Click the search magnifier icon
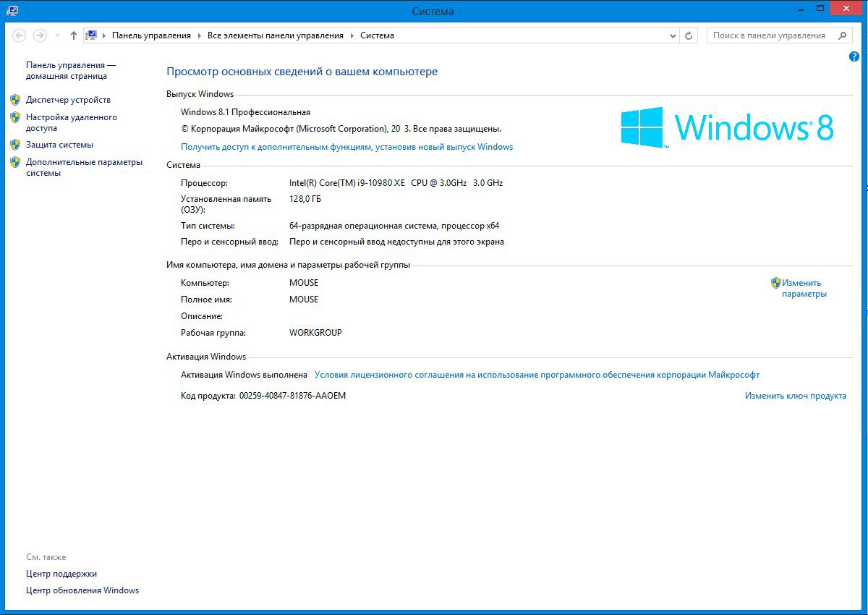The width and height of the screenshot is (868, 615). (x=843, y=35)
